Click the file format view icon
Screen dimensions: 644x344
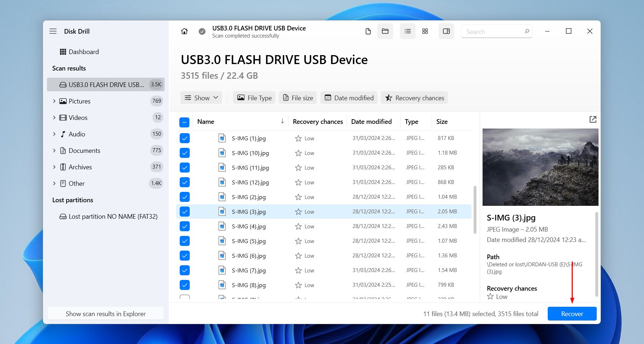point(368,31)
